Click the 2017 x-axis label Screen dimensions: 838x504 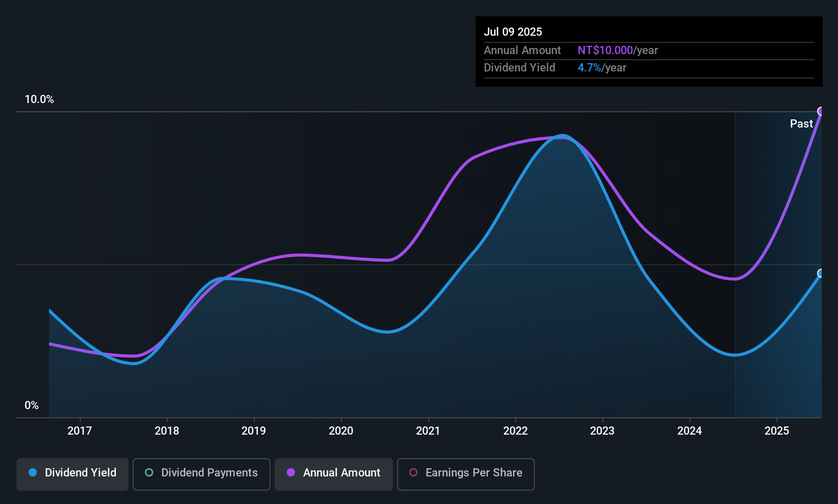80,431
